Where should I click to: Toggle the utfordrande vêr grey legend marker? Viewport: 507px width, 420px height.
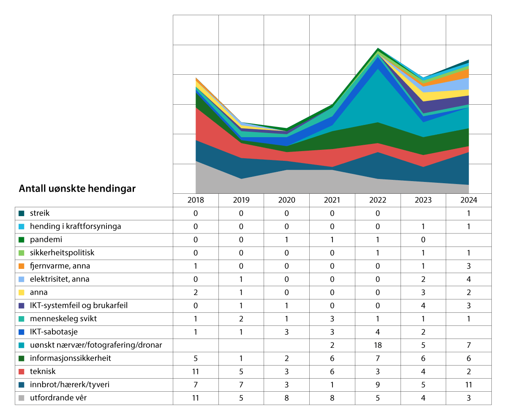[21, 396]
